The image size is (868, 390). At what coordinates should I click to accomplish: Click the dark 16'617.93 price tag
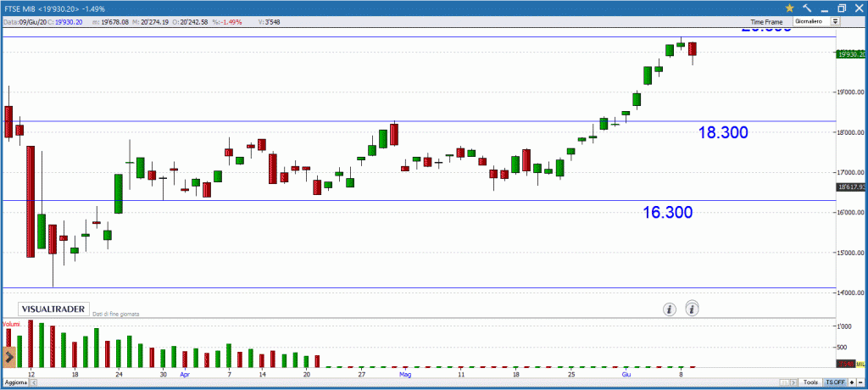click(x=851, y=187)
